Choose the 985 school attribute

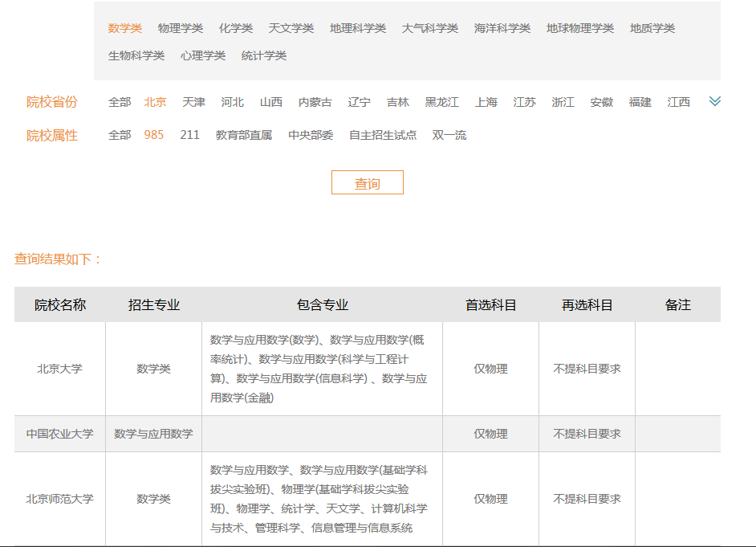coord(154,135)
